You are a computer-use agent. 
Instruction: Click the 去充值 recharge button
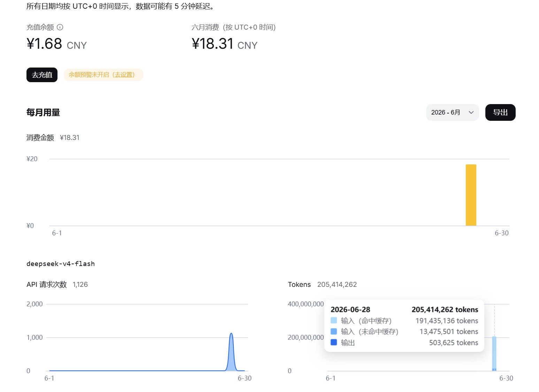(42, 75)
